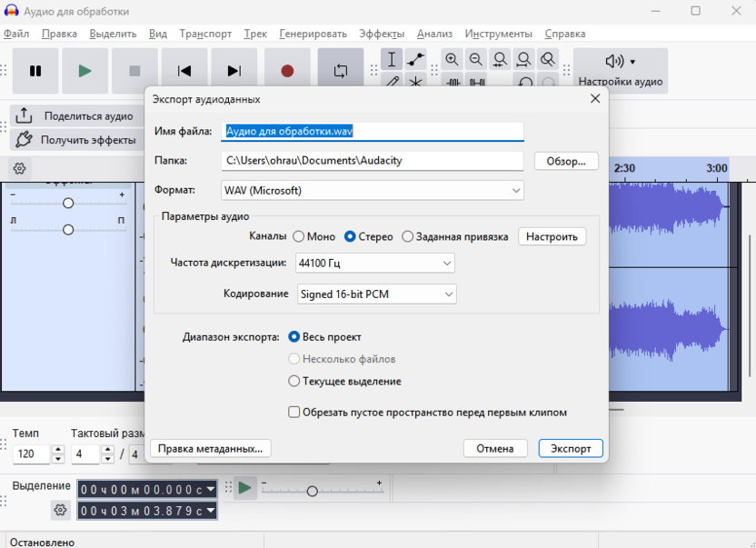Expand the sample rate 44100 Гц dropdown
The width and height of the screenshot is (756, 548).
click(x=375, y=264)
